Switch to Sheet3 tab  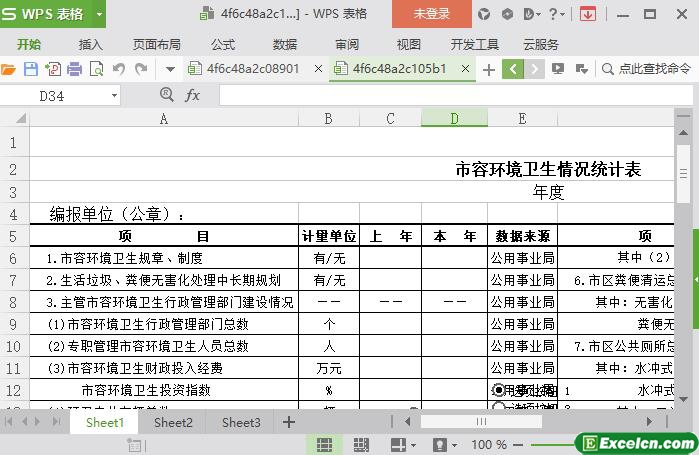click(241, 422)
